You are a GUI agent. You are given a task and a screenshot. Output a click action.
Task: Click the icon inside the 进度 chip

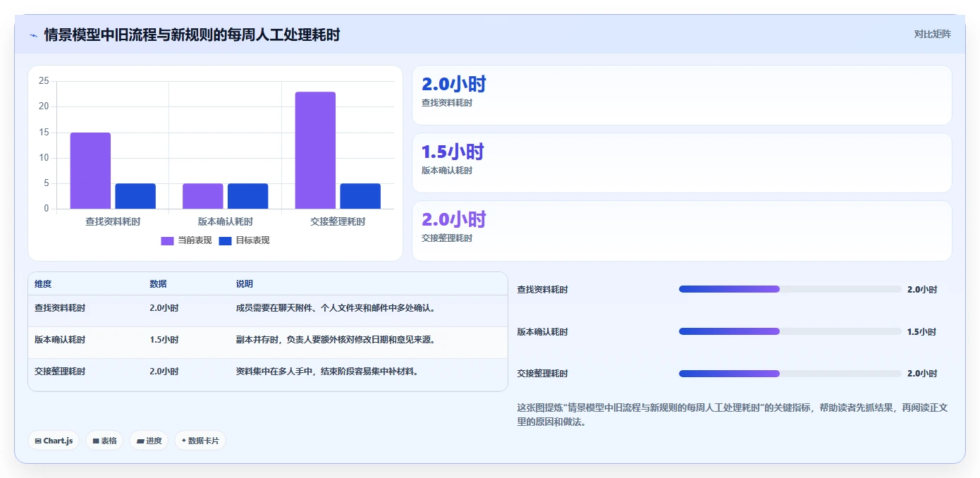pos(140,441)
